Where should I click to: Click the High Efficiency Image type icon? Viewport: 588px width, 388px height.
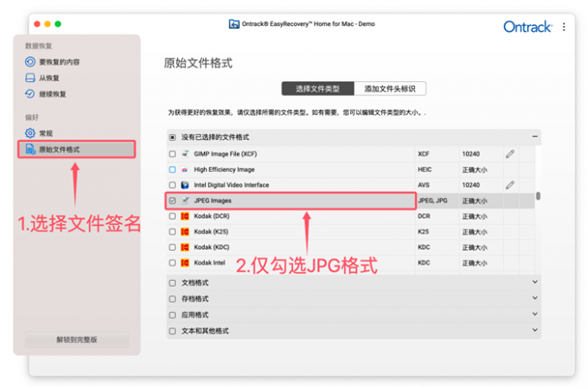pos(185,169)
